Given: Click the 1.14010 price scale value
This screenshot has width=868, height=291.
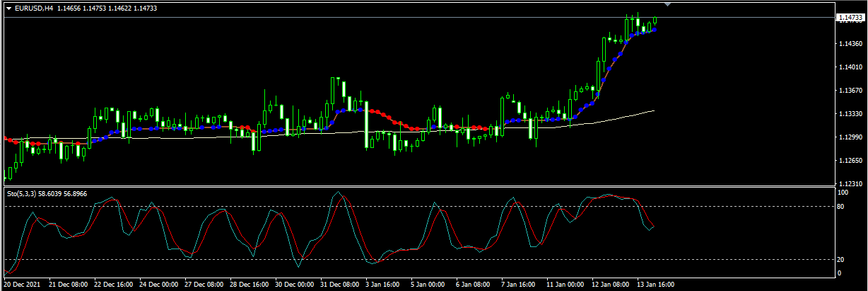Looking at the screenshot, I should pos(850,67).
